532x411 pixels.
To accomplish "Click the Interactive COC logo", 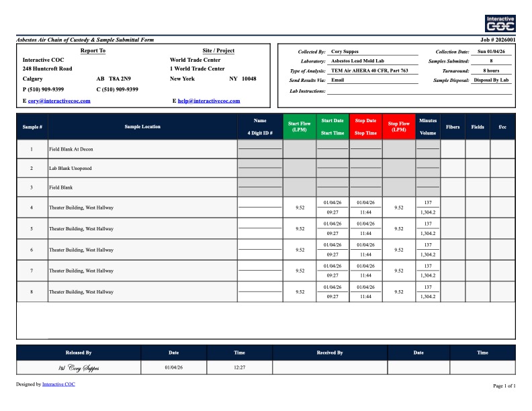I will 500,24.
